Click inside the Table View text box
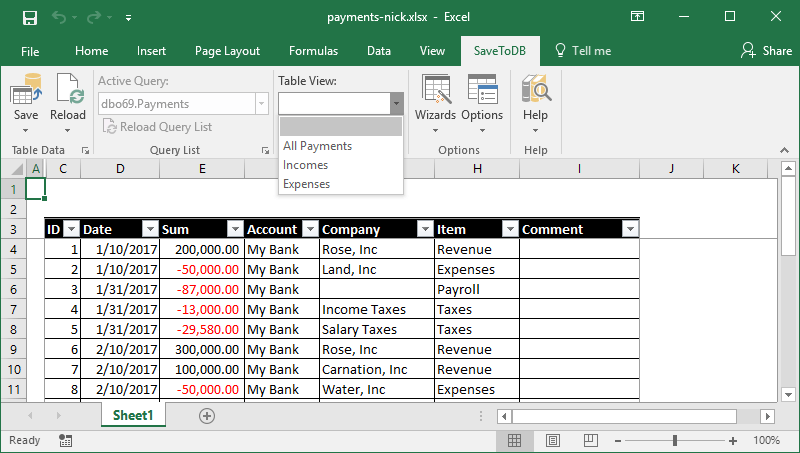 (x=335, y=104)
